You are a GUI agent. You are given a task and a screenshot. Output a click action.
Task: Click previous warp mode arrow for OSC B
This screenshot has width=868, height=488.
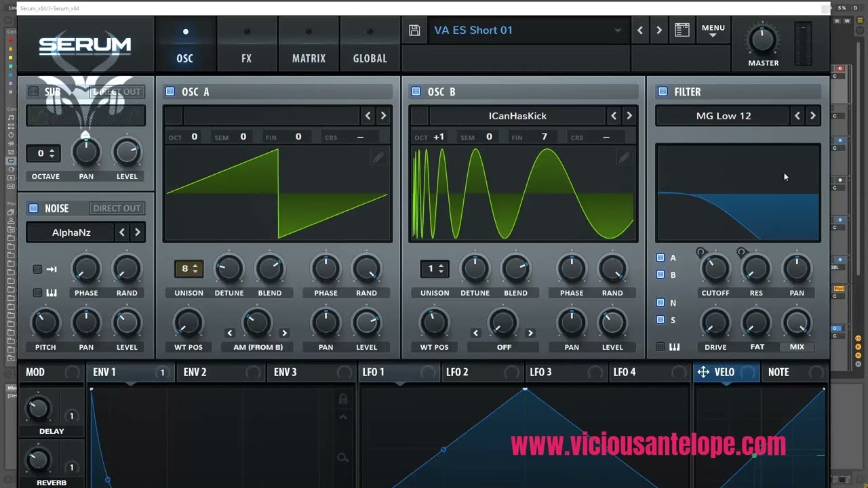coord(476,333)
